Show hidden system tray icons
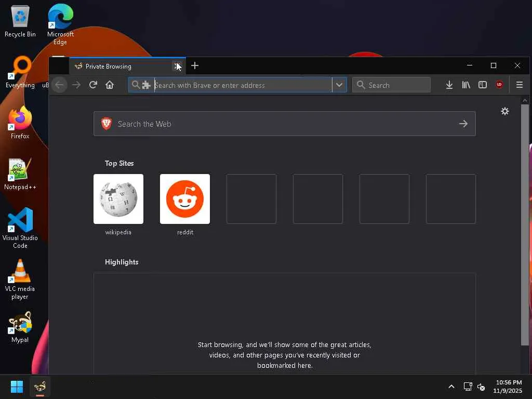Screen dimensions: 532x399 (451, 387)
